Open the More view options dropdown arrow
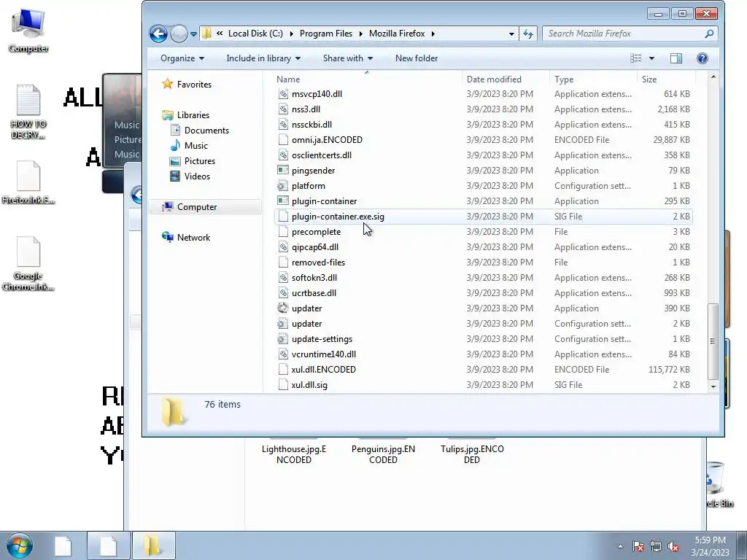This screenshot has width=747, height=560. pyautogui.click(x=651, y=58)
